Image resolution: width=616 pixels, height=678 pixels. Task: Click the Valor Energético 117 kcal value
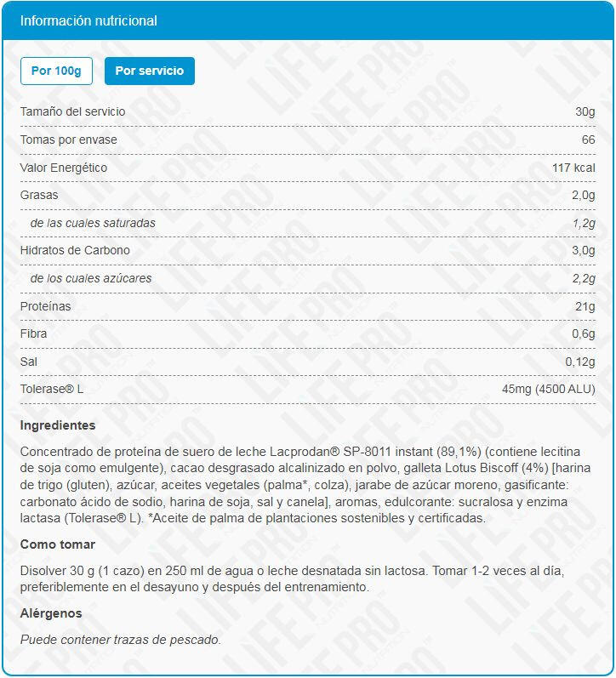pyautogui.click(x=573, y=168)
